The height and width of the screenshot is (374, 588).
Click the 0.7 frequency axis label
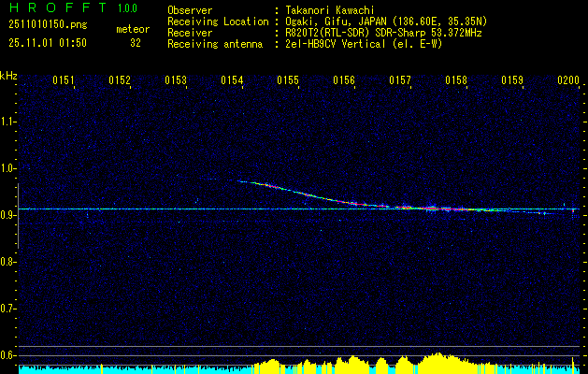point(8,308)
